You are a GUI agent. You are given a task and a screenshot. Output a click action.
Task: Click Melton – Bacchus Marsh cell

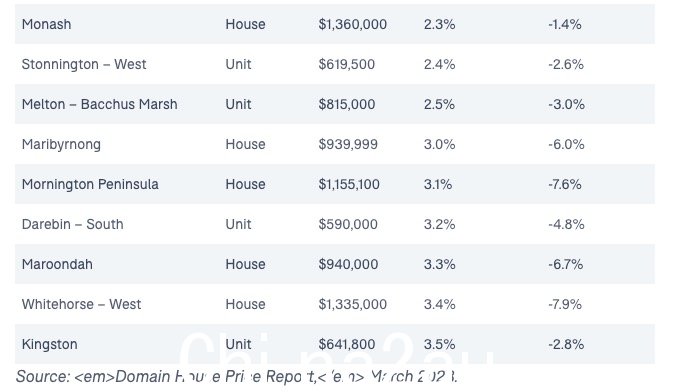tap(99, 104)
